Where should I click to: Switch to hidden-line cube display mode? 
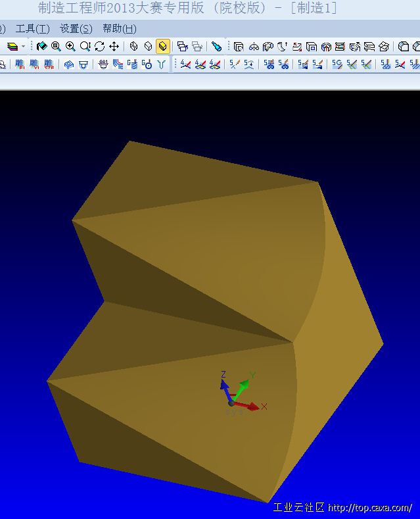(149, 47)
